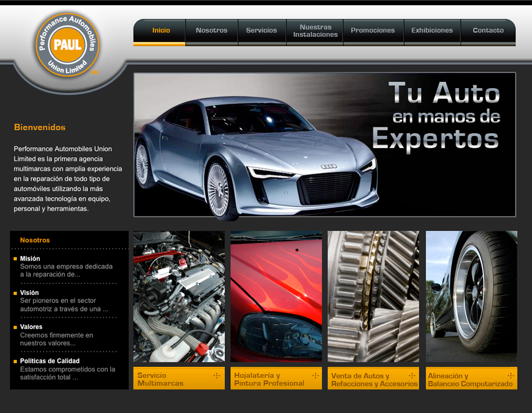Open the Promociones menu item
Screen dimensions: 532x413
373,32
